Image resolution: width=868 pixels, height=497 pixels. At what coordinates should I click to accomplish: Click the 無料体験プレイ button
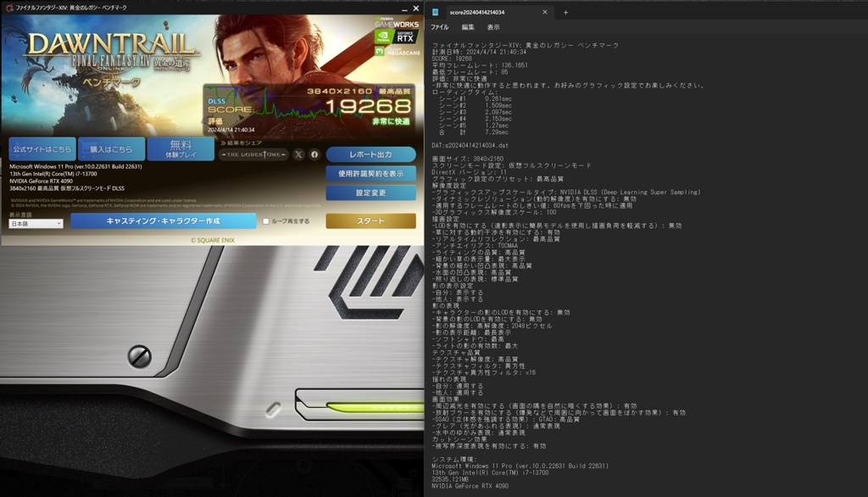click(181, 149)
